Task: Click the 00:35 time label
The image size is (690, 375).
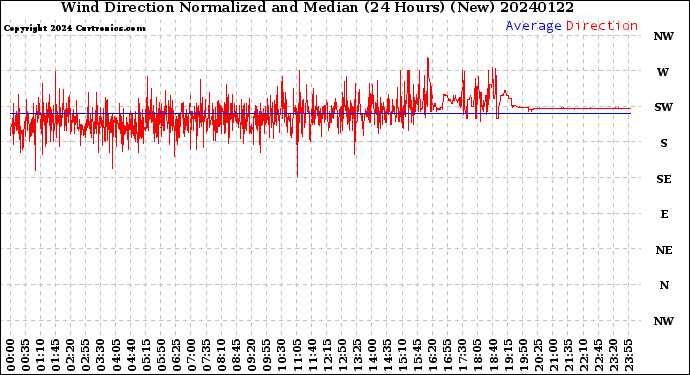Action: click(26, 355)
